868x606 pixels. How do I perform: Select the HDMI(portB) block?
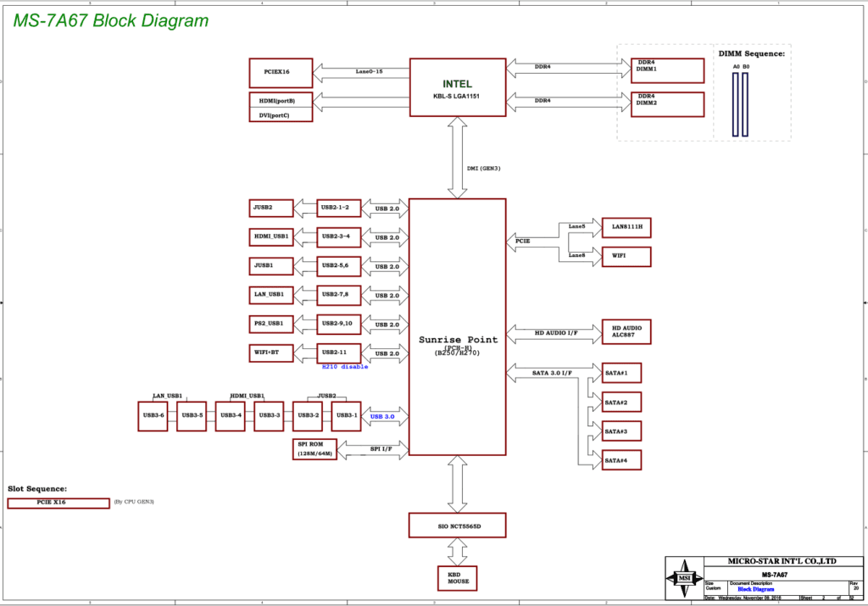[281, 100]
